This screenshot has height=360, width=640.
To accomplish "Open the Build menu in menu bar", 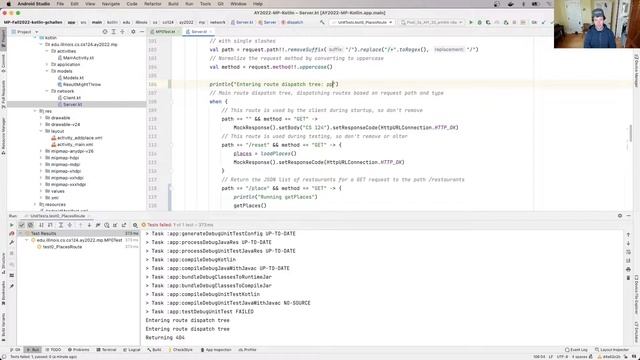I will (x=173, y=4).
